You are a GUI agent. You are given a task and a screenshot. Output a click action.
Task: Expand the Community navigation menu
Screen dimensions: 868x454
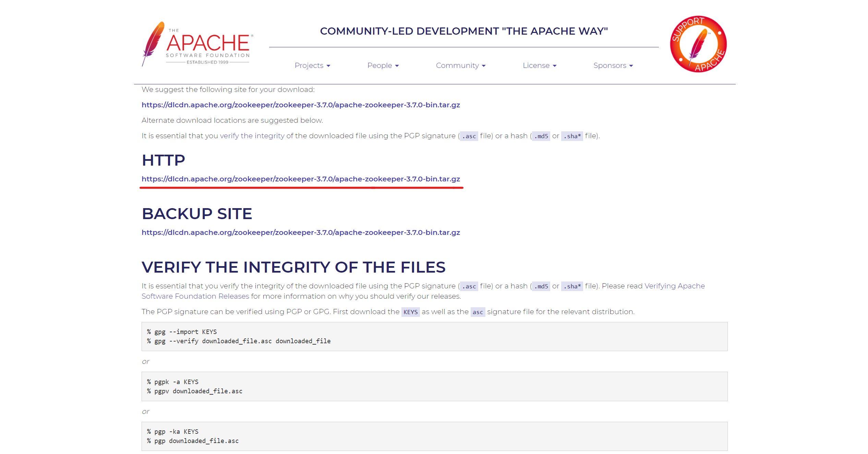[x=460, y=65]
